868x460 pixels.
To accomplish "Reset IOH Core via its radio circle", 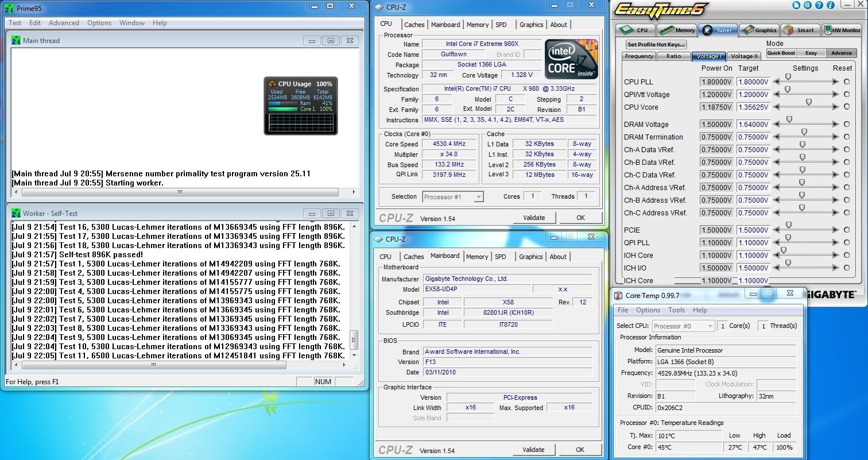I will 846,255.
